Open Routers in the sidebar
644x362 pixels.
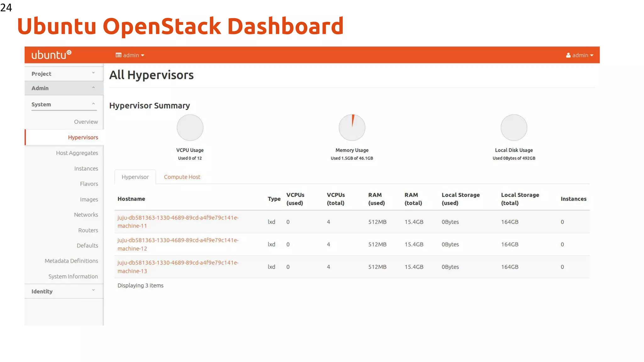click(88, 230)
